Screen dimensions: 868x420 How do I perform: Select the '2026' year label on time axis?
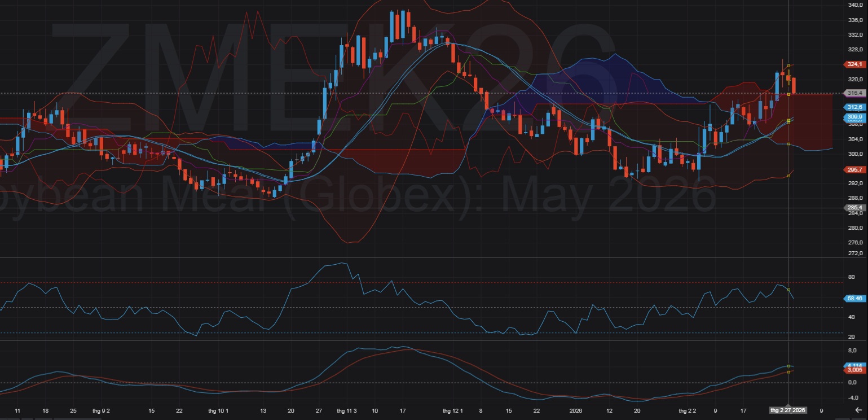[575, 410]
